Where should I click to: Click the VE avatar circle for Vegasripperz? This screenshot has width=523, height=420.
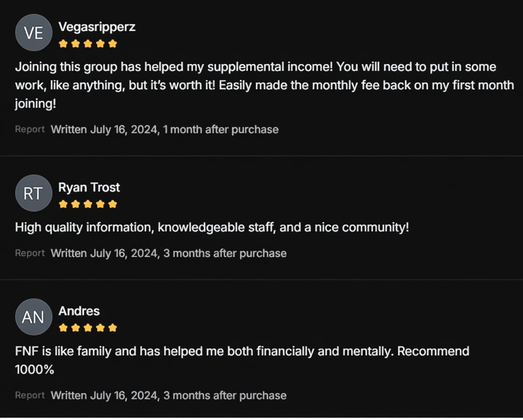coord(34,33)
